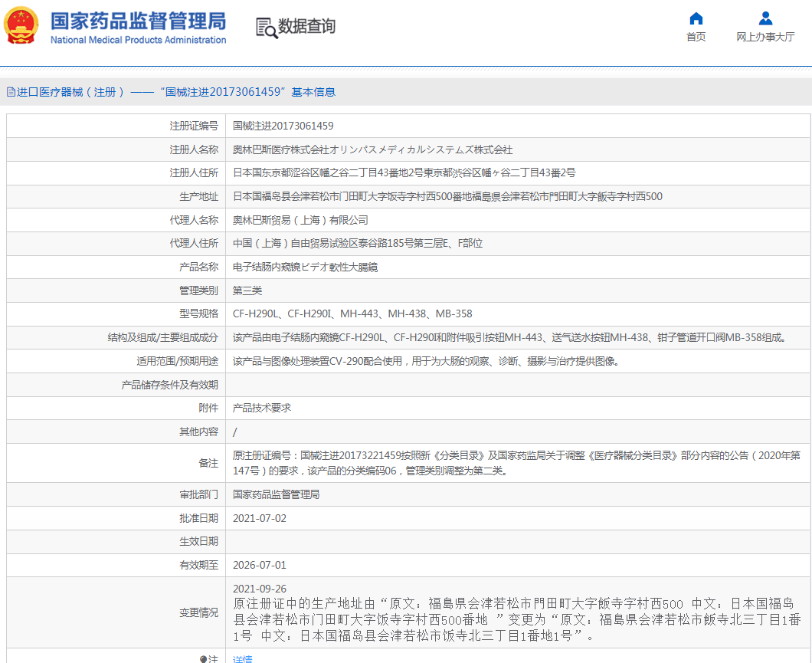
Task: Click the 注册证编号 row label
Action: (x=194, y=126)
